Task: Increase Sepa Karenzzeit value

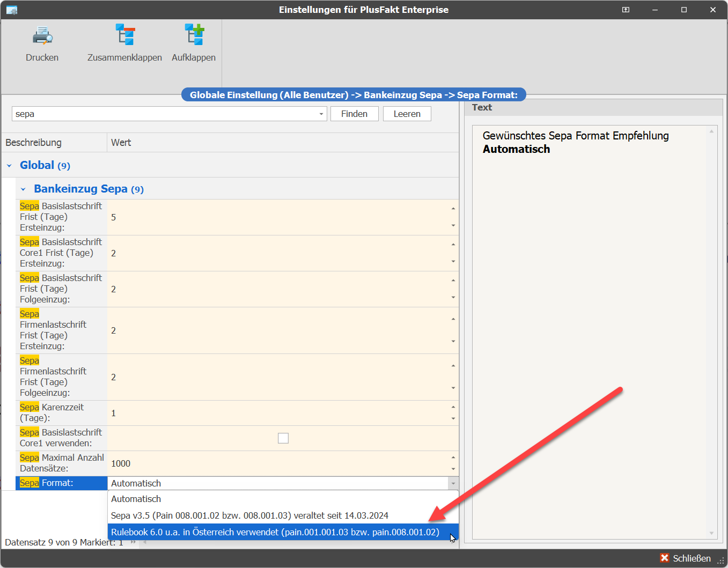Action: (453, 408)
